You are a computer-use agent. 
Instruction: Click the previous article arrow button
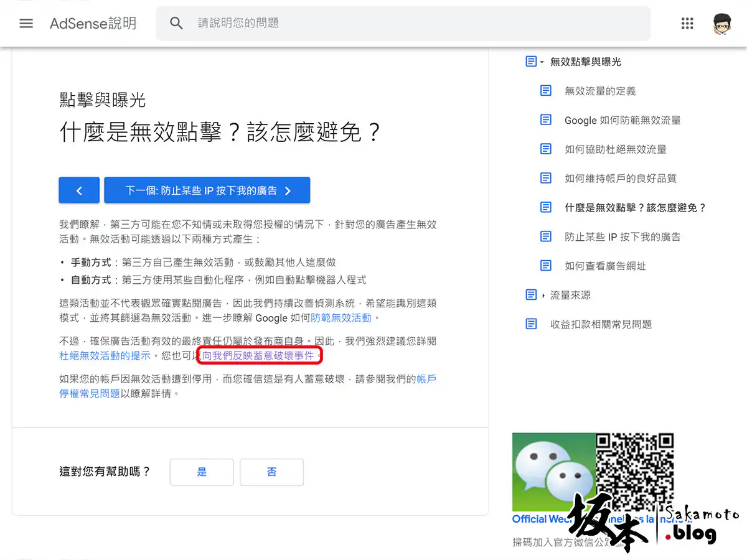pos(79,190)
